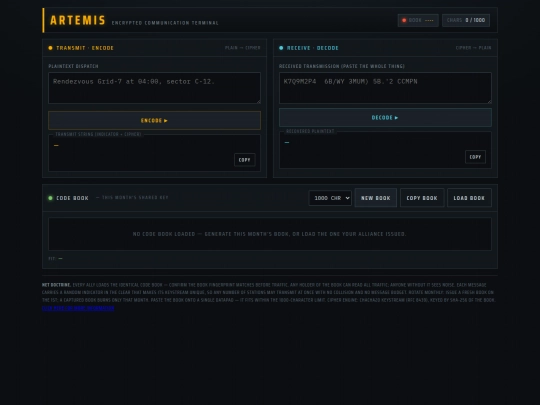Focus the received transmission text area

pyautogui.click(x=385, y=88)
